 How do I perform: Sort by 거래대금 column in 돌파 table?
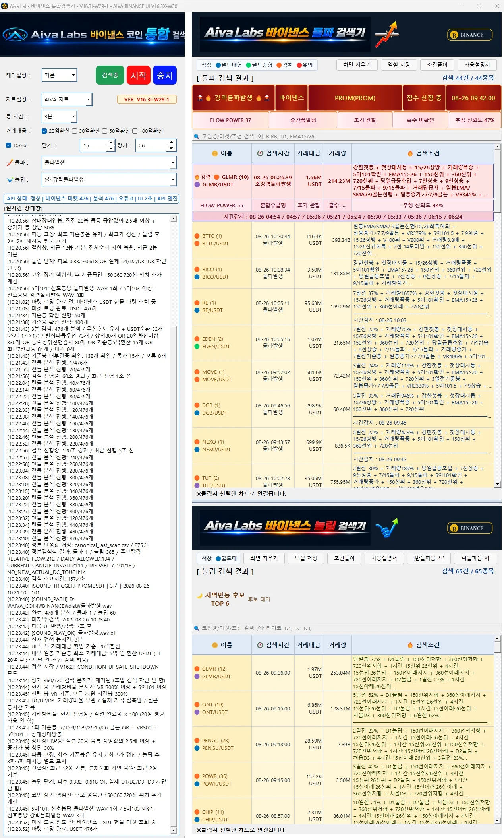(309, 153)
